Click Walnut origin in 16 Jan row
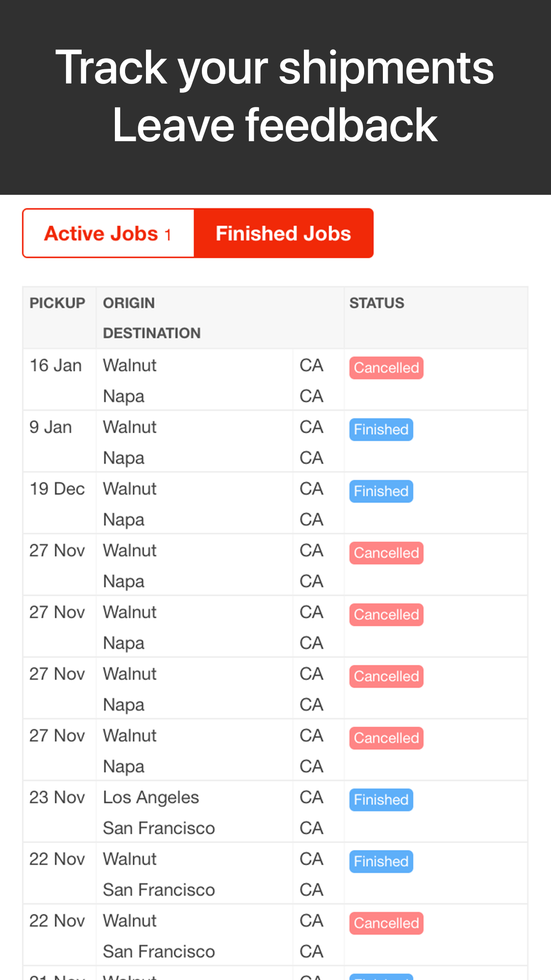The image size is (551, 980). pyautogui.click(x=130, y=366)
